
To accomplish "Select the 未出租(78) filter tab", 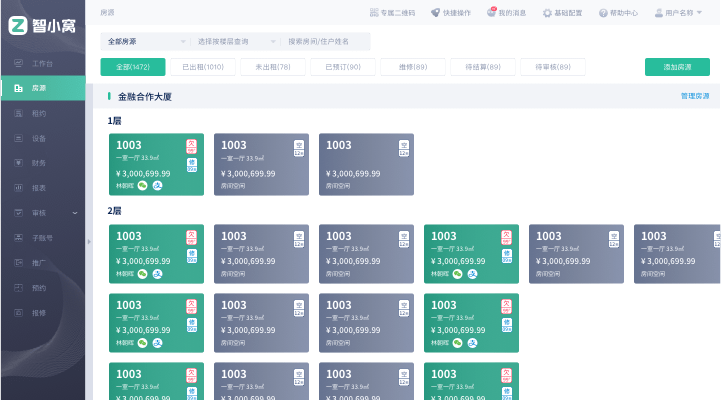I will point(273,67).
